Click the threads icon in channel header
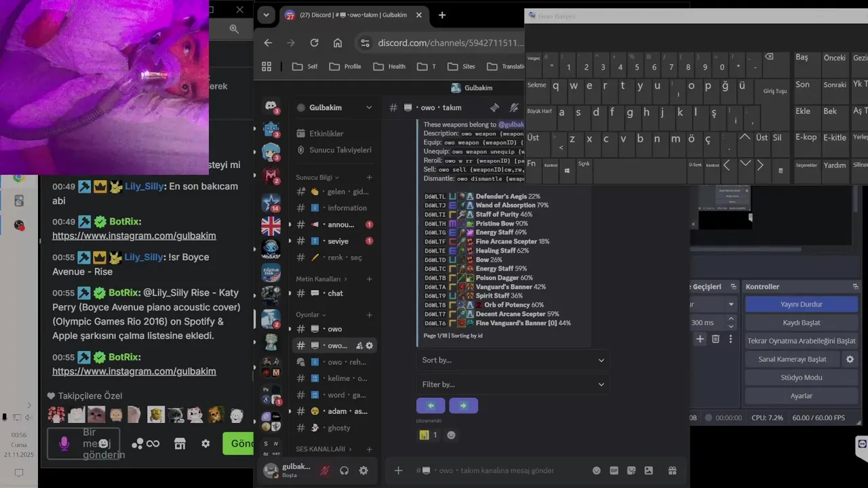Viewport: 868px width, 488px height. 494,108
